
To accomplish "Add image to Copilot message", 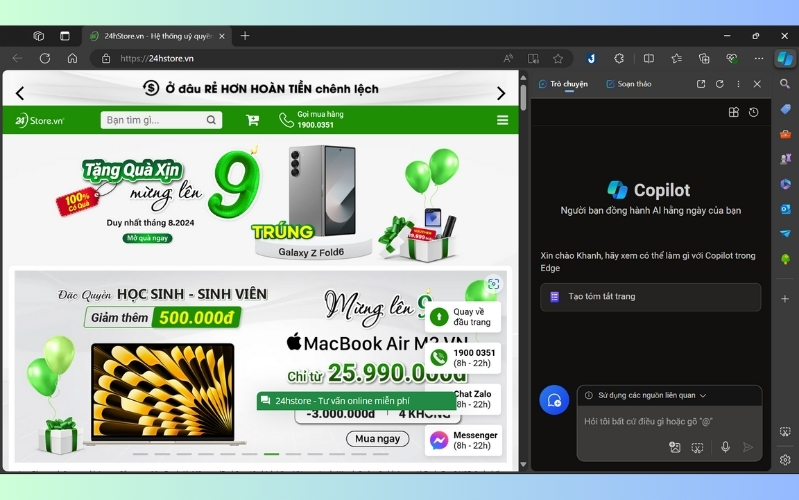I will pyautogui.click(x=675, y=448).
